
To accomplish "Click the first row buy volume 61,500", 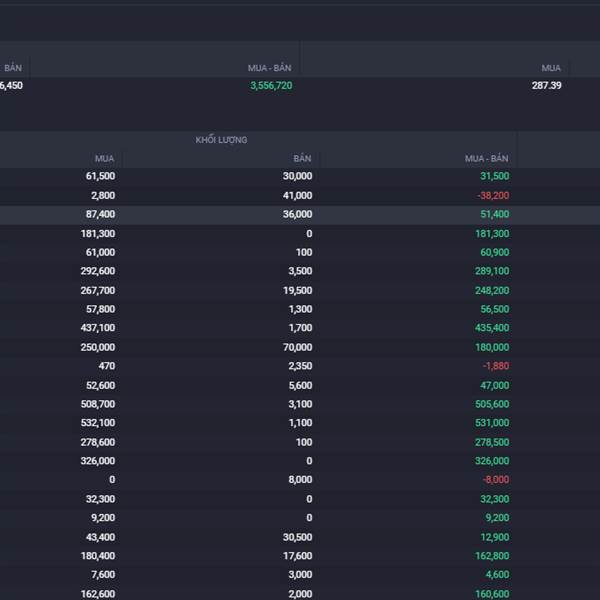I will click(100, 176).
